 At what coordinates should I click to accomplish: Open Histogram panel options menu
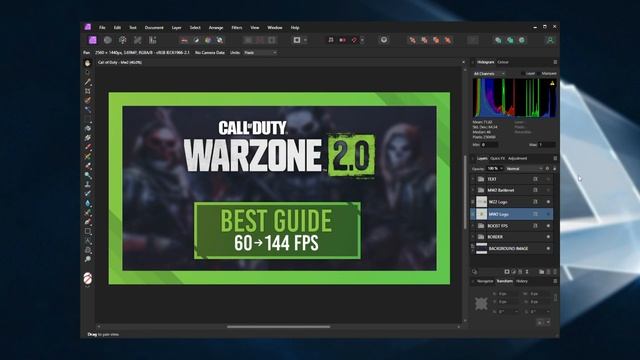(x=555, y=62)
